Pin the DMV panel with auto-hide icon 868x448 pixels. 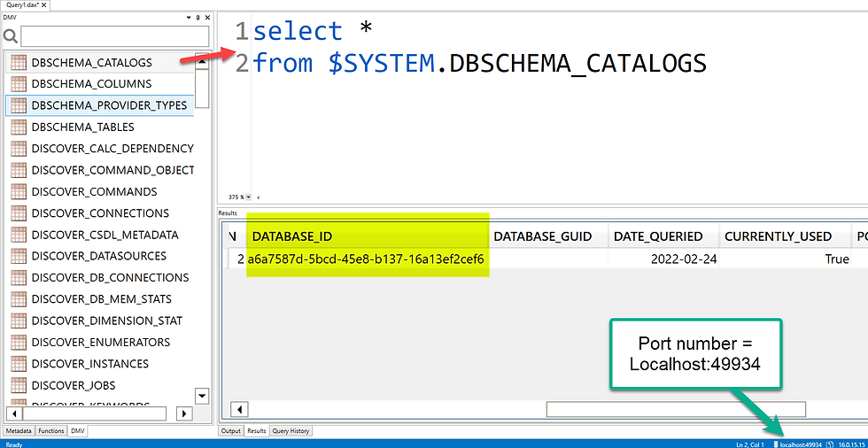point(198,18)
